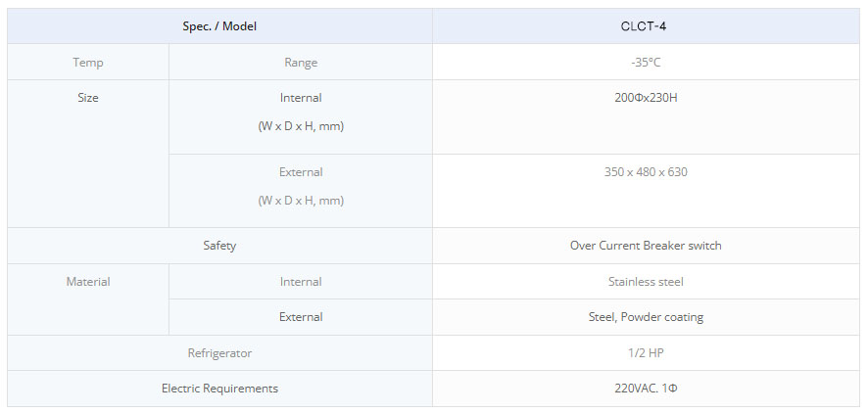The height and width of the screenshot is (413, 868).
Task: Click Steel, Powder coating value
Action: [646, 317]
